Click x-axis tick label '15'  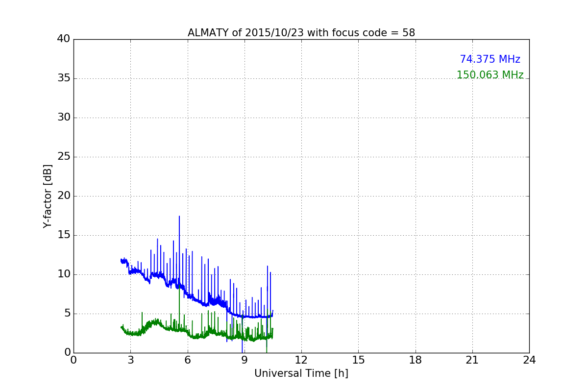(x=358, y=360)
